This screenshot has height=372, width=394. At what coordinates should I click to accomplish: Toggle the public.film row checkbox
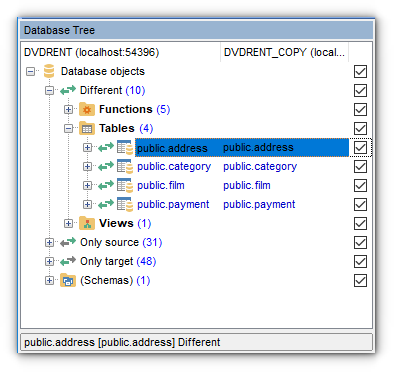click(360, 185)
